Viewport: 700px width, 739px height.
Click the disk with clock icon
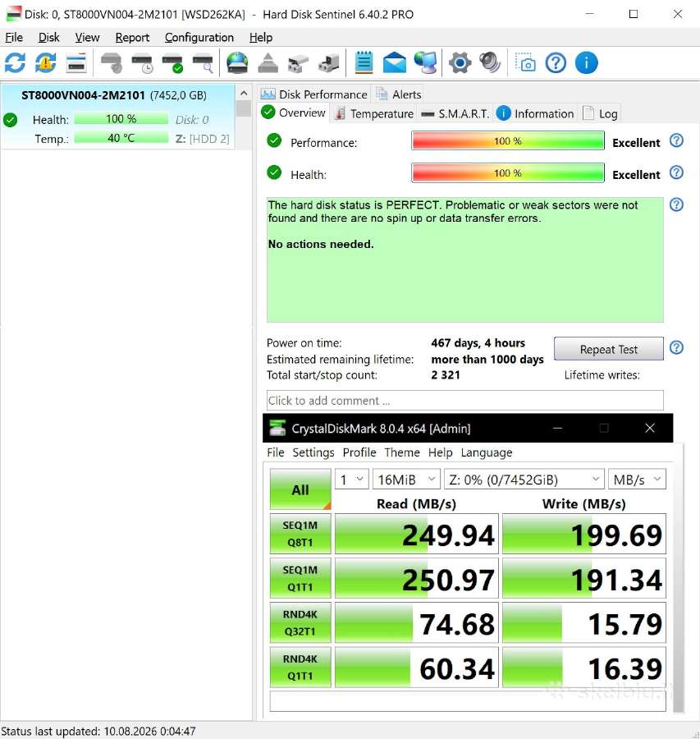142,63
